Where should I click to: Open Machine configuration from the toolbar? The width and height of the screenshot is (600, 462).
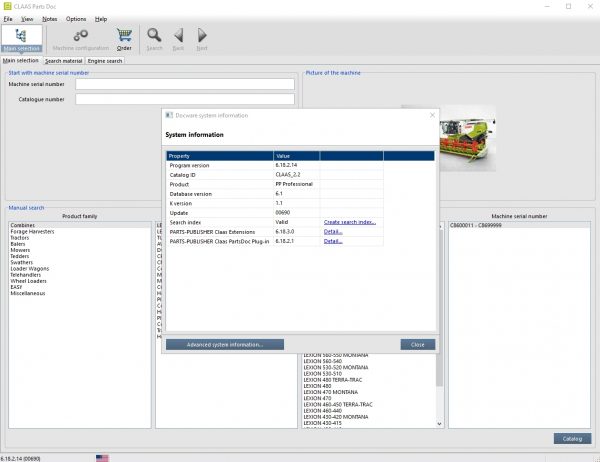[x=80, y=38]
